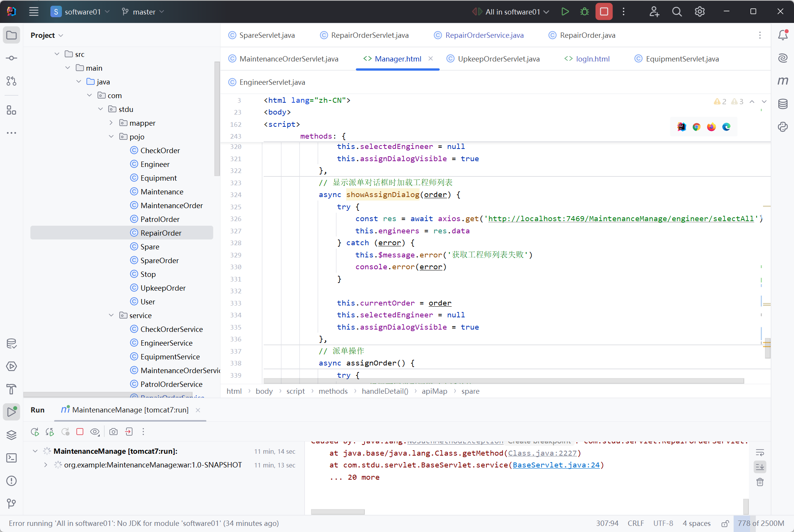Collapse the pojo folder
Screen dimensions: 794x532
111,137
